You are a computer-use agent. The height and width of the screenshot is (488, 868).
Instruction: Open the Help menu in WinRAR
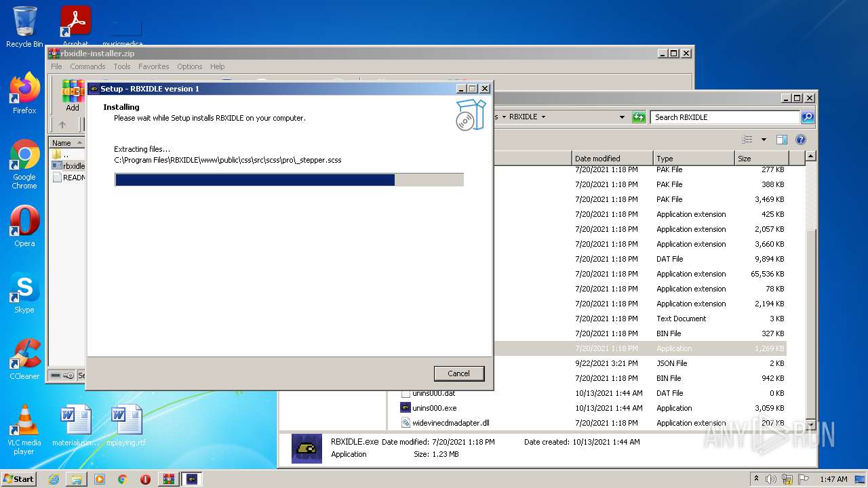217,66
